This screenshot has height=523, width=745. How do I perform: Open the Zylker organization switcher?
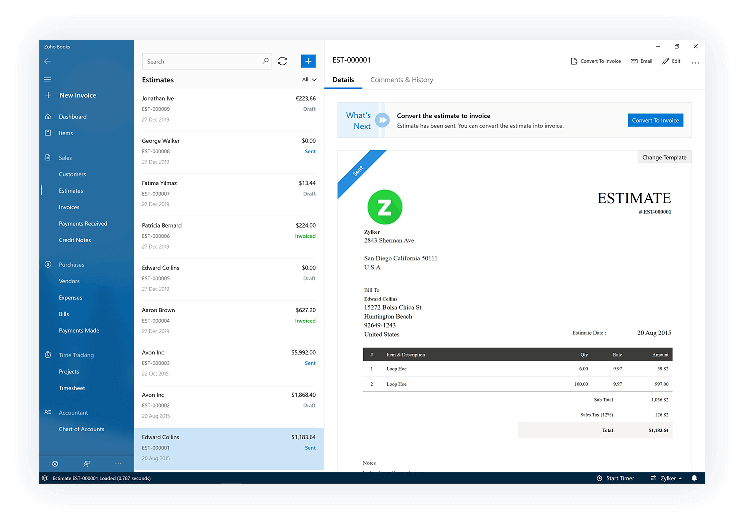click(665, 478)
